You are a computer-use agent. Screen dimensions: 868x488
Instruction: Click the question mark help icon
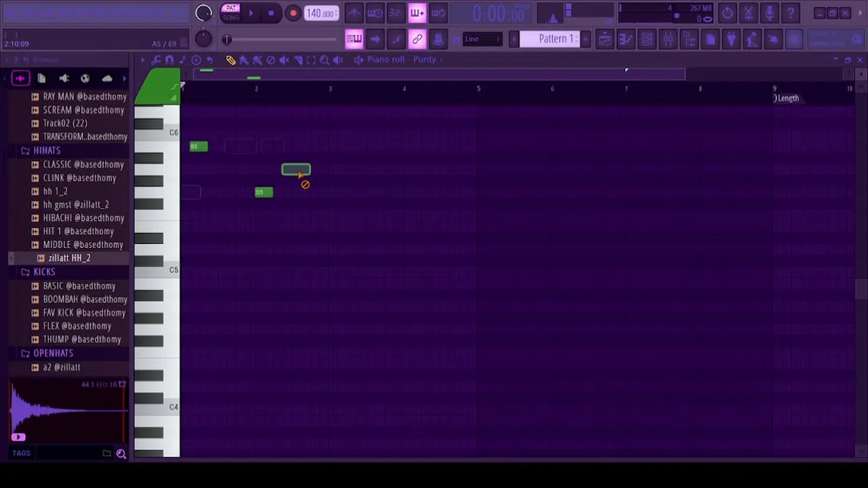790,13
